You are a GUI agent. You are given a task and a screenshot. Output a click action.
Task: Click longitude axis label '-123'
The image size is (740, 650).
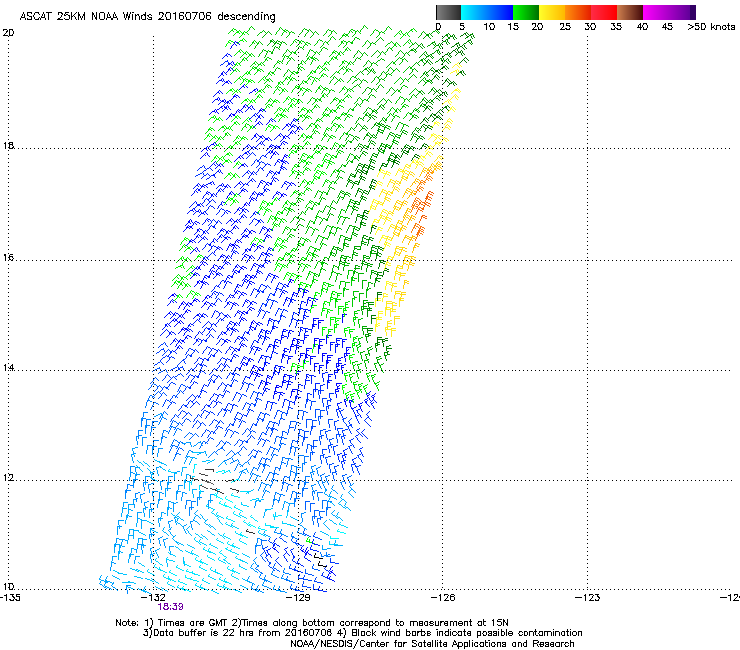coord(588,597)
